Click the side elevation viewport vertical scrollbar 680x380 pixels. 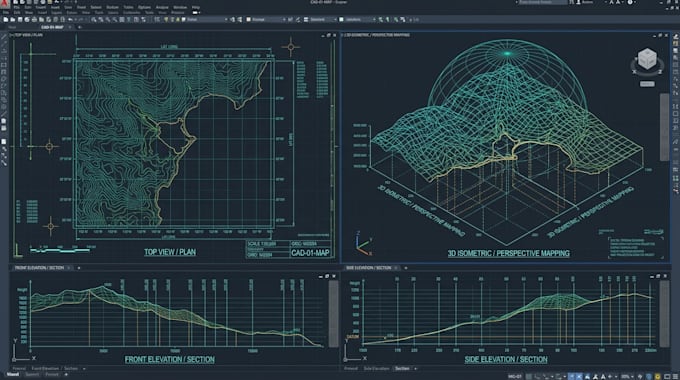click(x=664, y=313)
